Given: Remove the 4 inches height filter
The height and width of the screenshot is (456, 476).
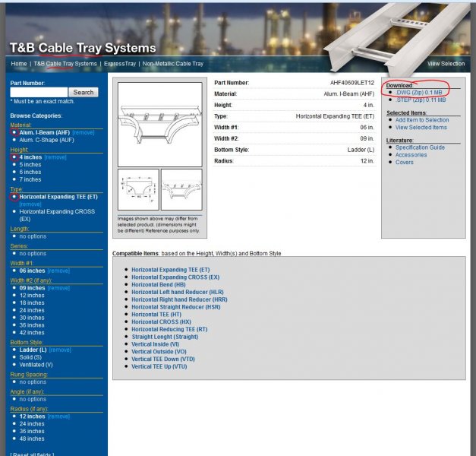Looking at the screenshot, I should 55,157.
